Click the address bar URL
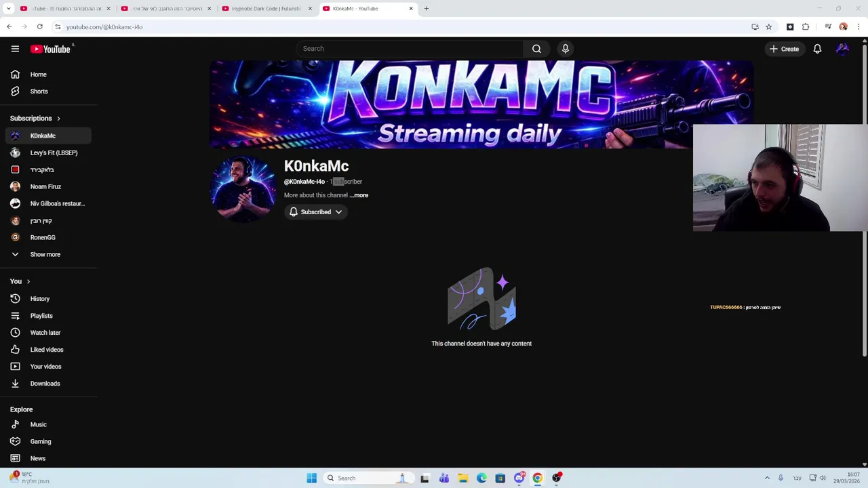This screenshot has height=488, width=868. [104, 27]
